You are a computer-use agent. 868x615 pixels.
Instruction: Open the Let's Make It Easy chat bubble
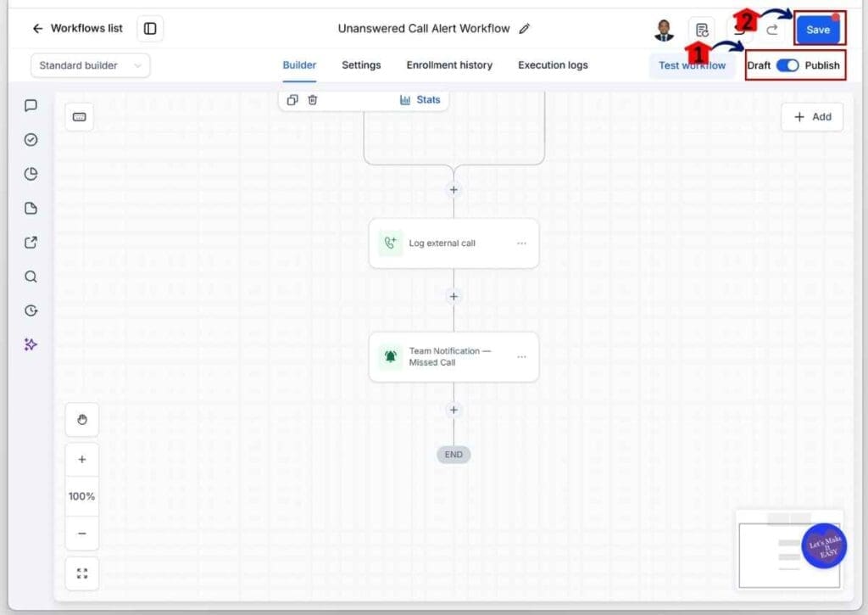pos(824,545)
